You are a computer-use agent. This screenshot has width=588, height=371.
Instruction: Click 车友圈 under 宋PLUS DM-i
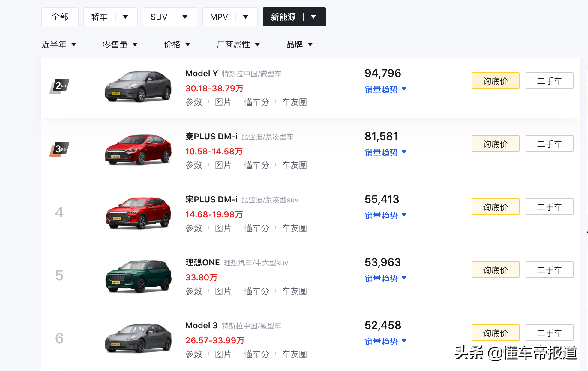pos(295,228)
